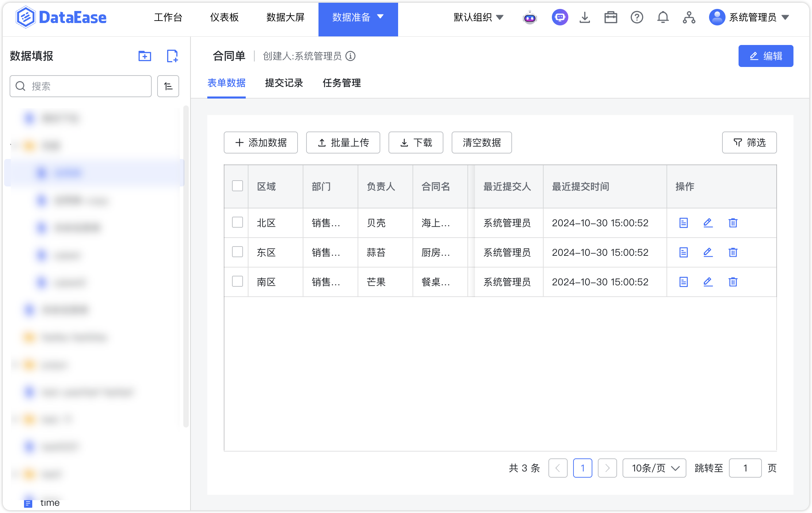This screenshot has height=513, width=812.
Task: Edit the 北区 row record
Action: (x=708, y=223)
